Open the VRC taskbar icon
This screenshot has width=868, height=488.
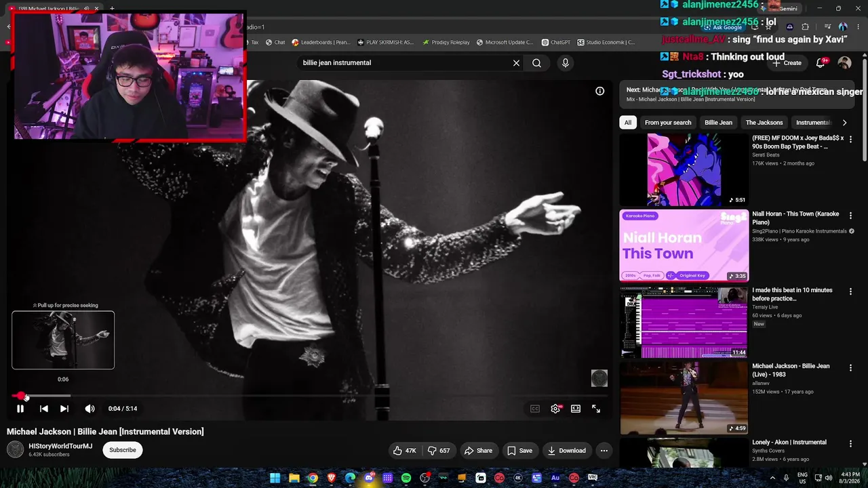click(x=593, y=478)
